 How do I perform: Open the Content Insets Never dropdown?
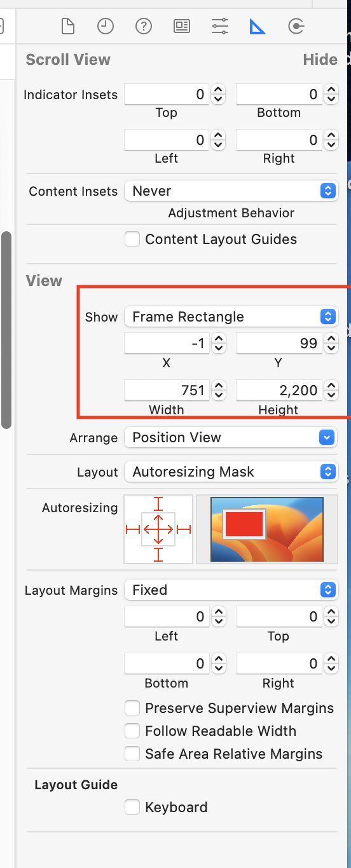tap(230, 191)
